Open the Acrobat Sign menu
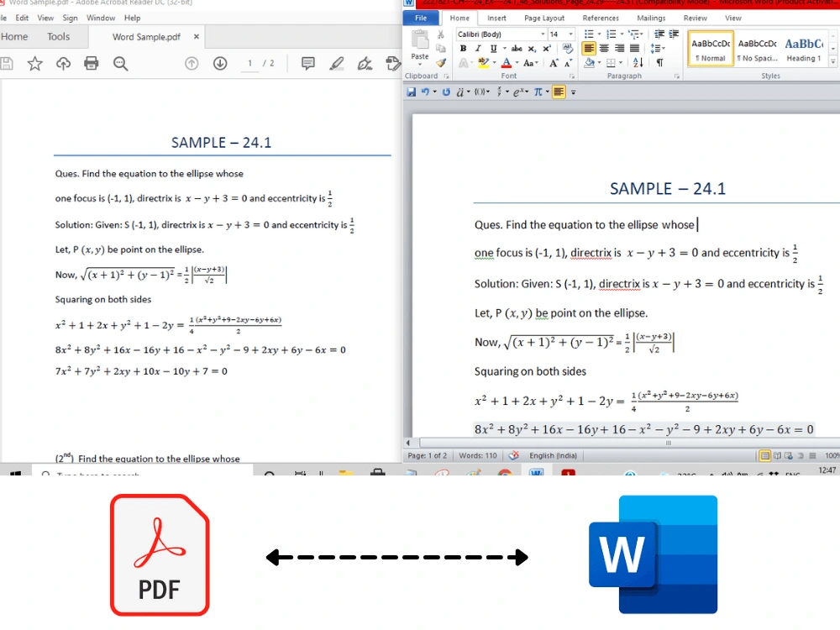The image size is (840, 630). tap(71, 18)
